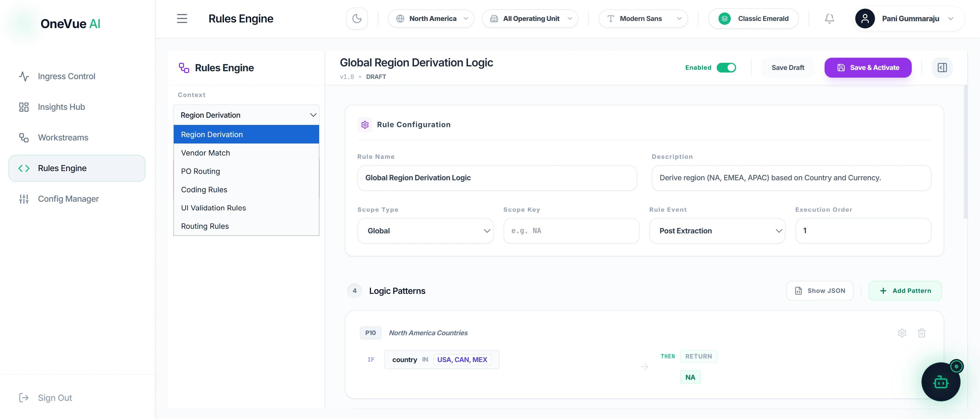Viewport: 980px width, 419px height.
Task: Select Routing Rules in the context list
Action: pos(246,226)
